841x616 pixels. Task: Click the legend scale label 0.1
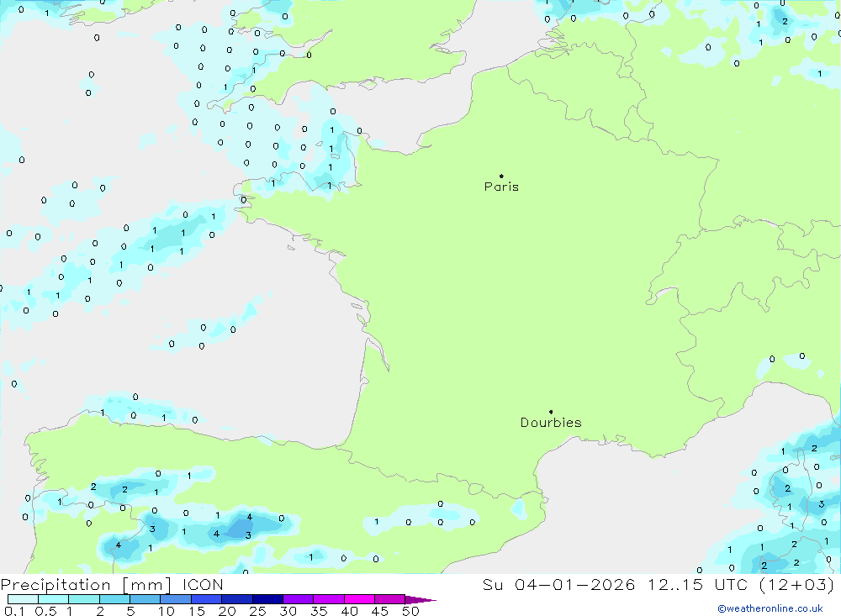(x=14, y=611)
